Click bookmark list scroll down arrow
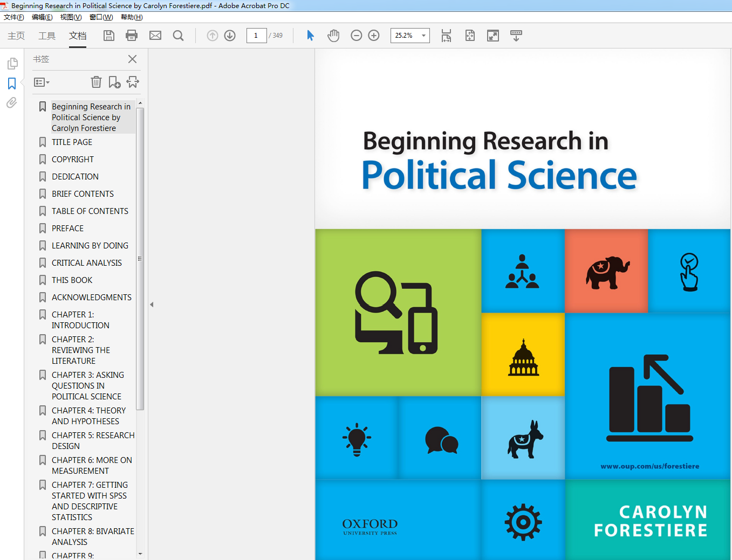 click(x=140, y=554)
